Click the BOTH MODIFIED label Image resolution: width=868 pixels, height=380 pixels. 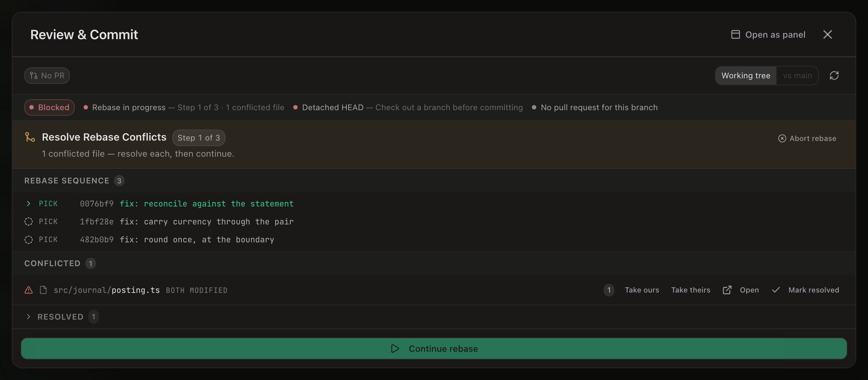click(196, 290)
